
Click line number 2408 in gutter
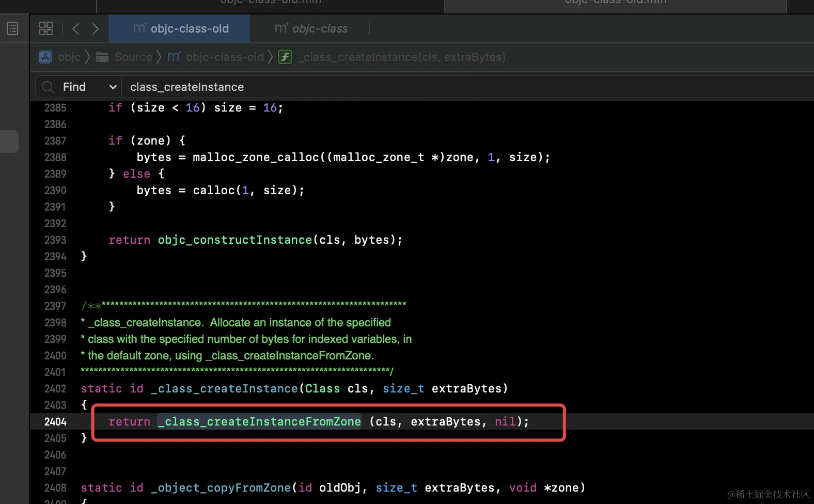pos(55,488)
